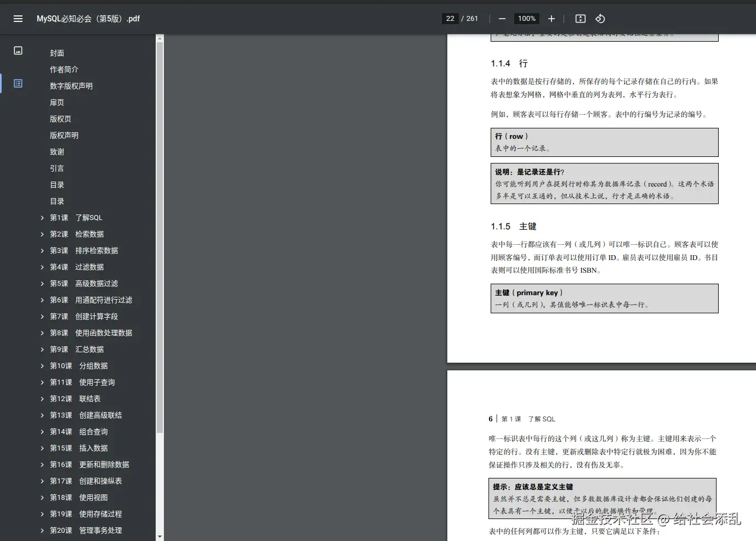Zoom out with the minus button
This screenshot has width=756, height=541.
(x=502, y=19)
